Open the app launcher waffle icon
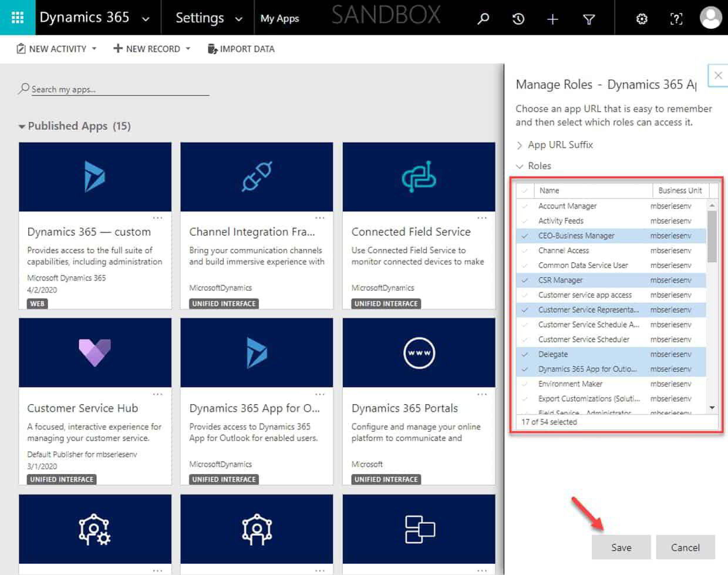The image size is (728, 575). pyautogui.click(x=17, y=18)
